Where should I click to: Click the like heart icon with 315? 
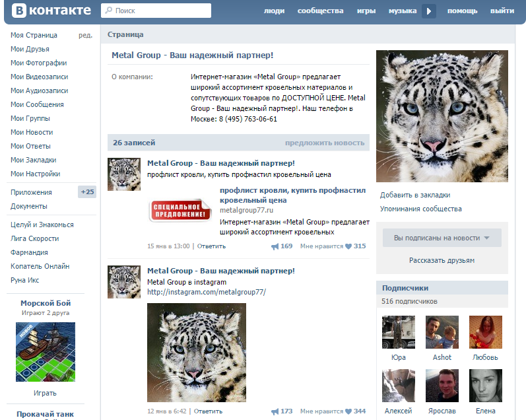click(348, 246)
